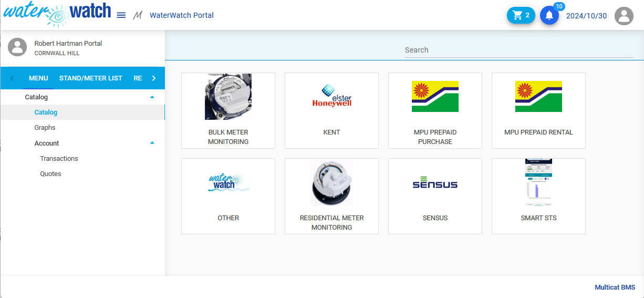Open the MPU Prepaid Purchase flag image
This screenshot has height=298, width=644.
tap(435, 97)
